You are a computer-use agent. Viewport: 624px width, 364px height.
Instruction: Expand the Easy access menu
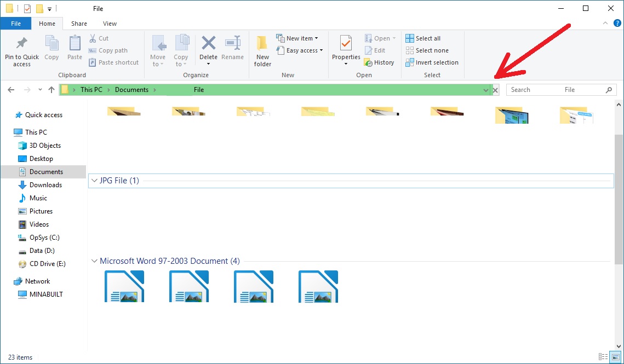pos(300,50)
